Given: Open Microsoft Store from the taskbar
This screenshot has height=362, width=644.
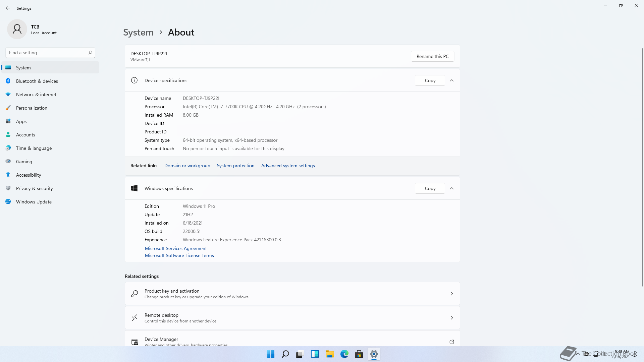Looking at the screenshot, I should click(359, 354).
